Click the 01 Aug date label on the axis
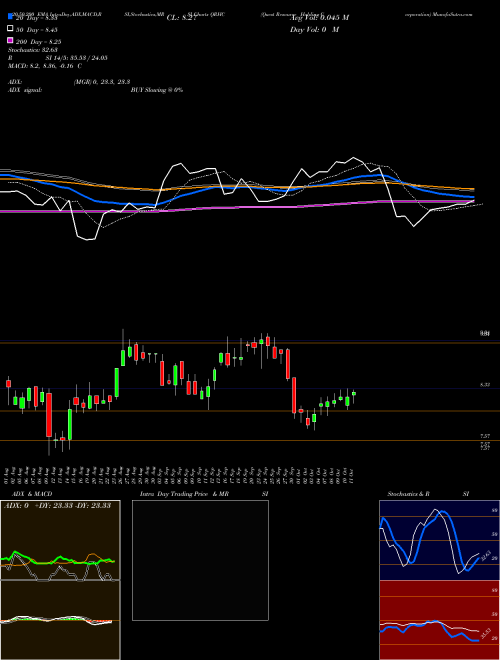Viewport: 500px width, 660px height. 8,475
